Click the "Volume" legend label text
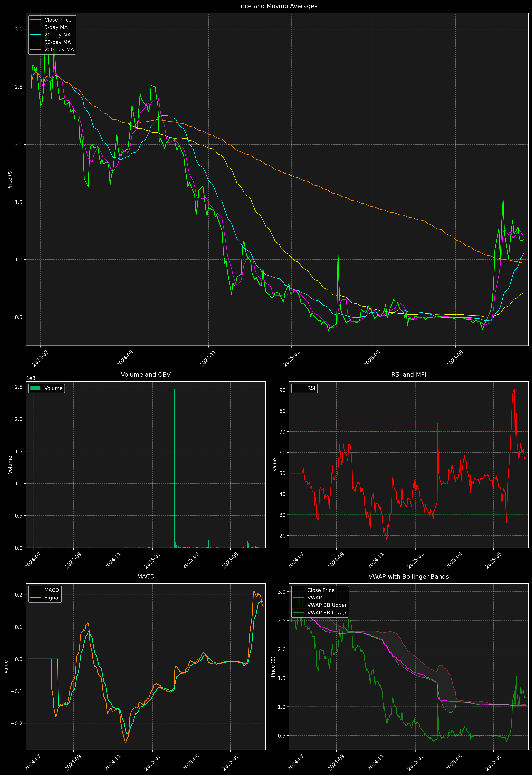 tap(53, 388)
